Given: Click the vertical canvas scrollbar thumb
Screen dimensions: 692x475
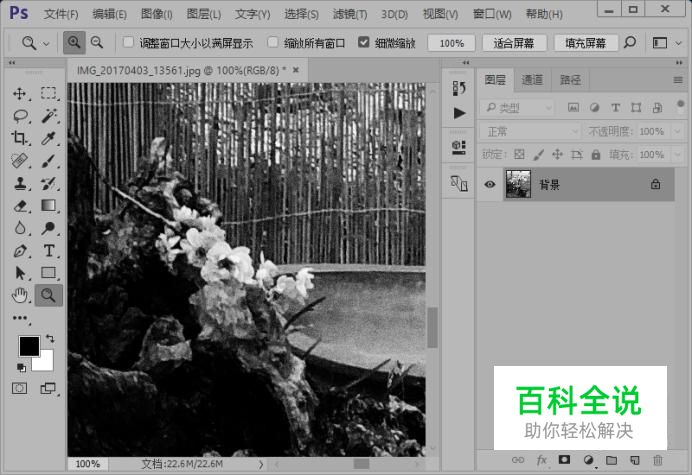Looking at the screenshot, I should point(432,327).
